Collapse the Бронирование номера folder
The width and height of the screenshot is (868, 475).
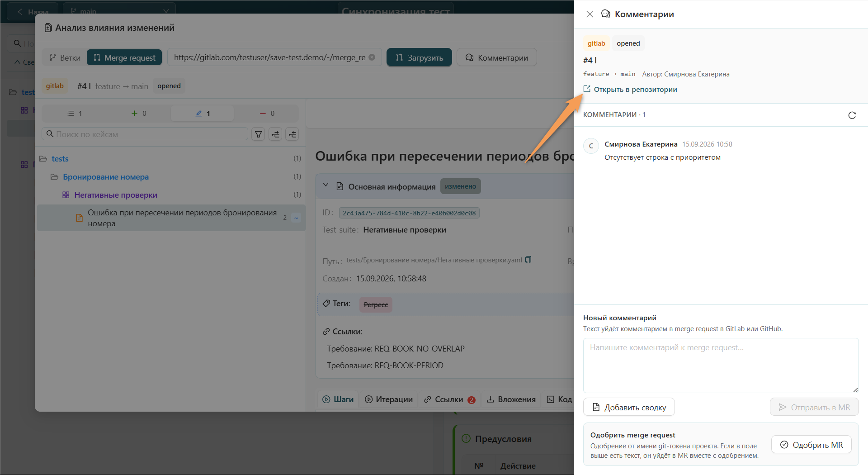tap(105, 176)
